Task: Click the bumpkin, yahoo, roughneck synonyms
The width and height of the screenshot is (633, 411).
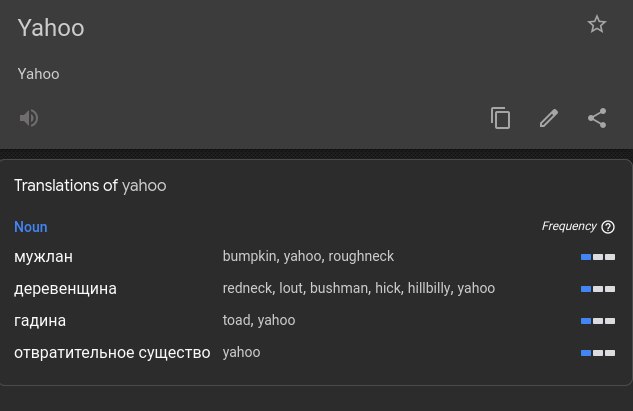Action: click(x=308, y=256)
